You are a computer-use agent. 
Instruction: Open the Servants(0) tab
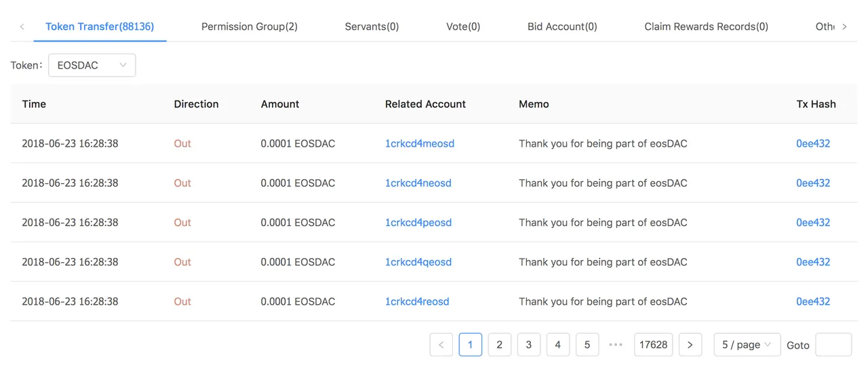[372, 26]
